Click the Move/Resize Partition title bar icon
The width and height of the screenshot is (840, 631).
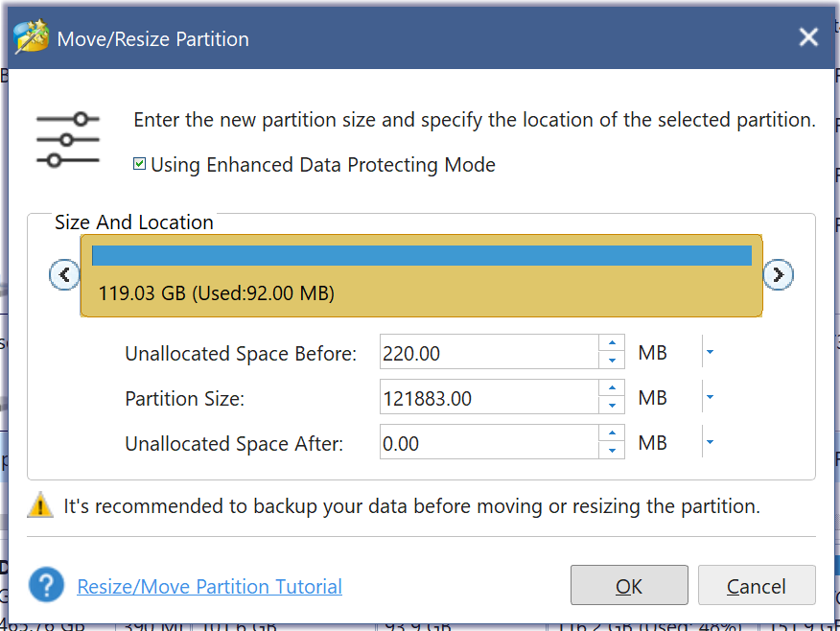pyautogui.click(x=29, y=37)
